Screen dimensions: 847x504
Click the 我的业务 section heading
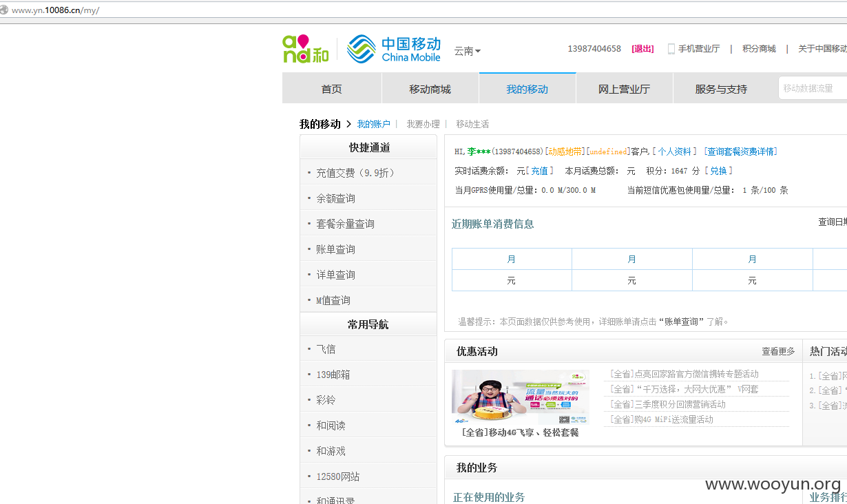477,468
